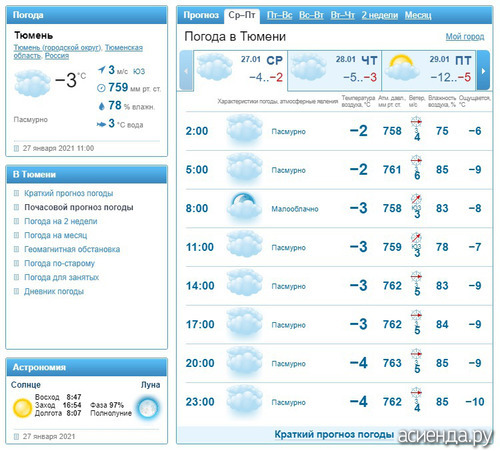Viewport: 500px width, 451px height.
Task: Select the Thursday 28.01 forecast day
Action: (334, 70)
